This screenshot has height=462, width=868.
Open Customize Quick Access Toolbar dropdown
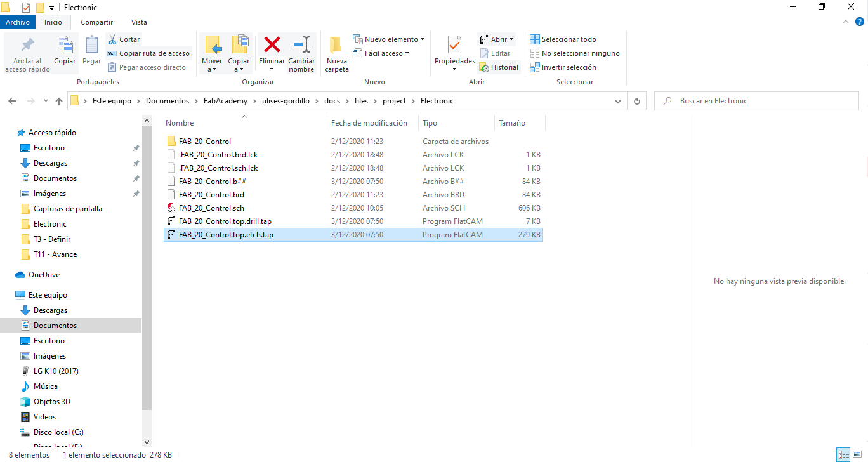(51, 8)
